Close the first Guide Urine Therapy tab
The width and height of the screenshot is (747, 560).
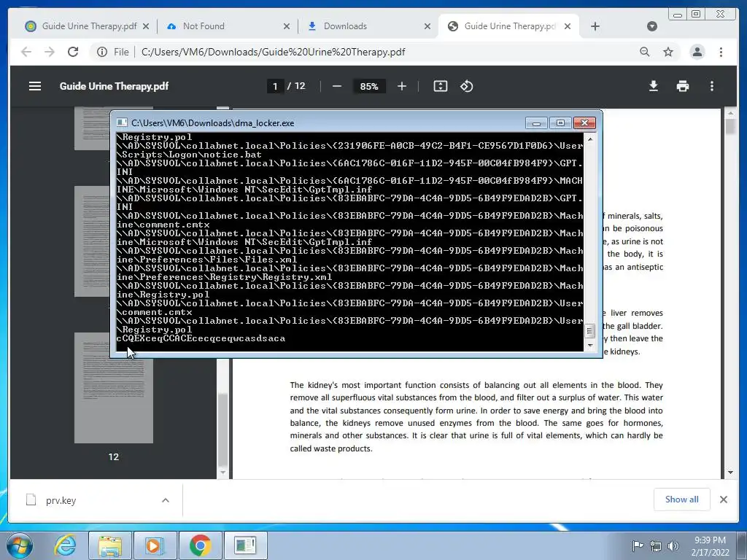(146, 26)
